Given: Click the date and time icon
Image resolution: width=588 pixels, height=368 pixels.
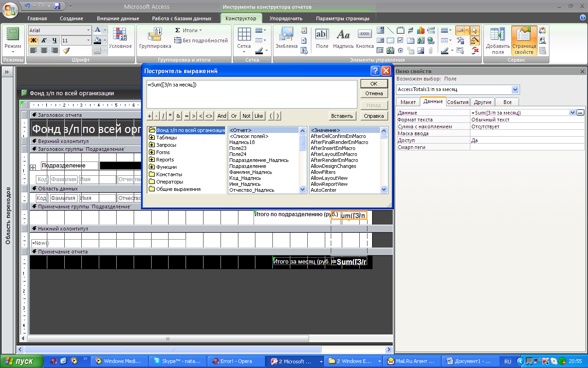Looking at the screenshot, I should 304,51.
